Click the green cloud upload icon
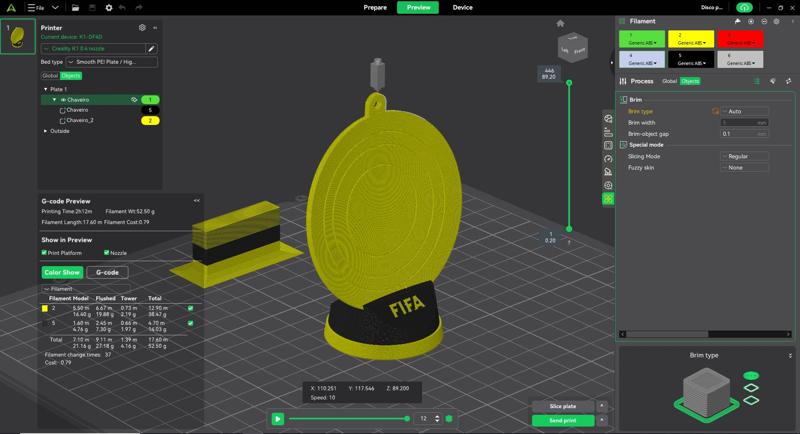 tap(744, 8)
